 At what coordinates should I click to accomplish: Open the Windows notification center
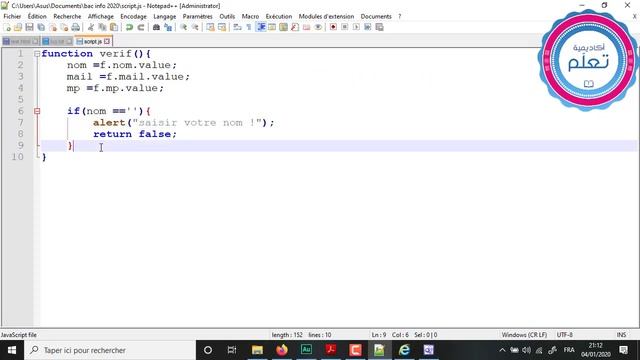tap(623, 350)
